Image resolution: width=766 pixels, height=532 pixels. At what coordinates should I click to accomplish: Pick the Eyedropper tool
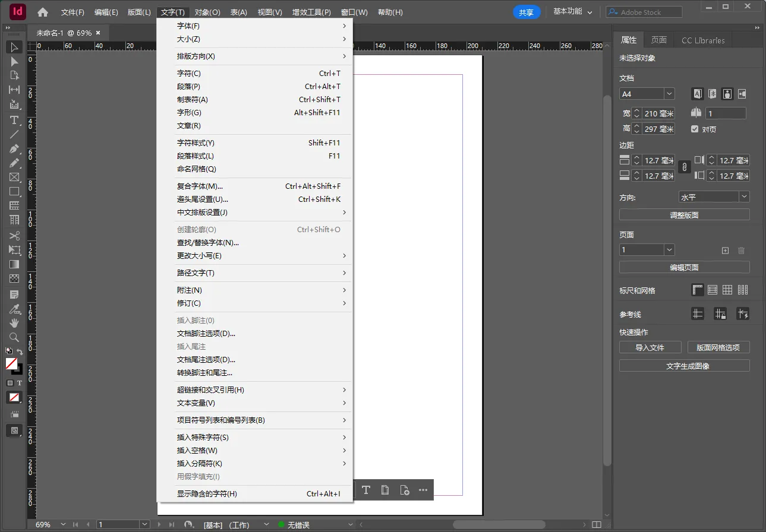14,309
